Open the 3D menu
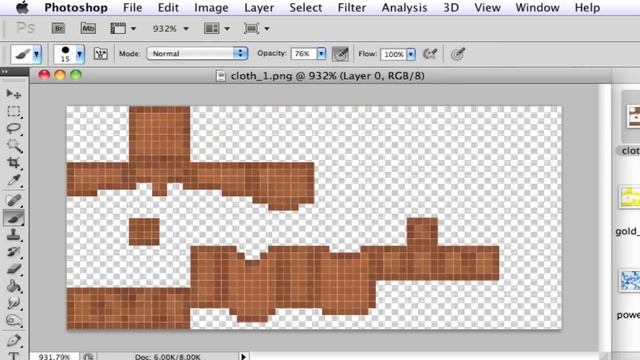Viewport: 640px width, 360px height. pyautogui.click(x=451, y=8)
